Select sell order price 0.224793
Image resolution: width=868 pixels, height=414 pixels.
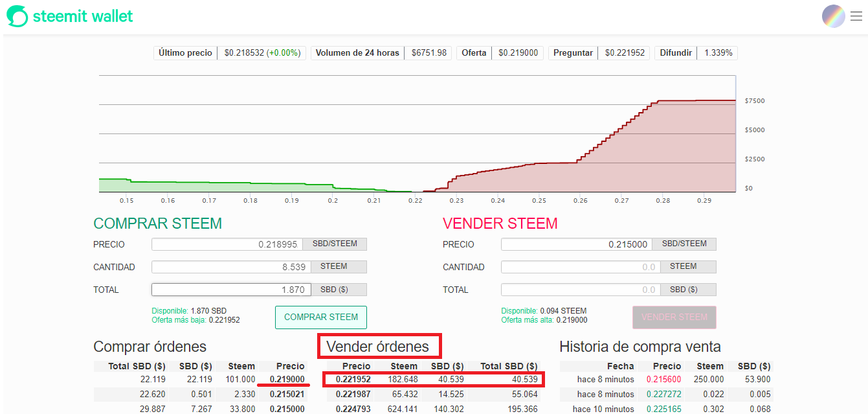[353, 409]
